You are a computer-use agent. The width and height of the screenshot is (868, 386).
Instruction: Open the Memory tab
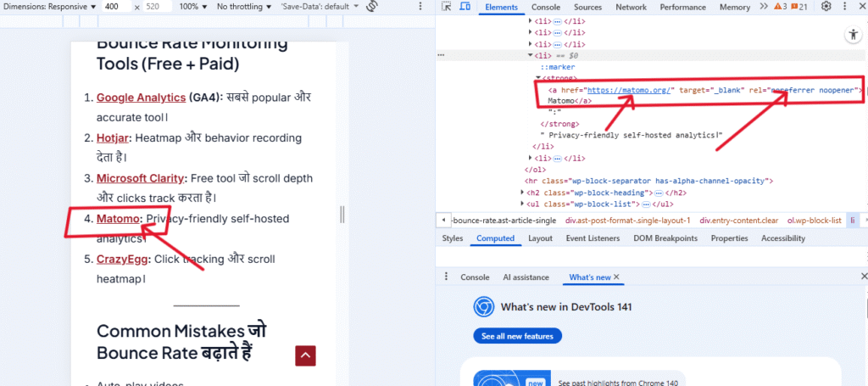735,7
